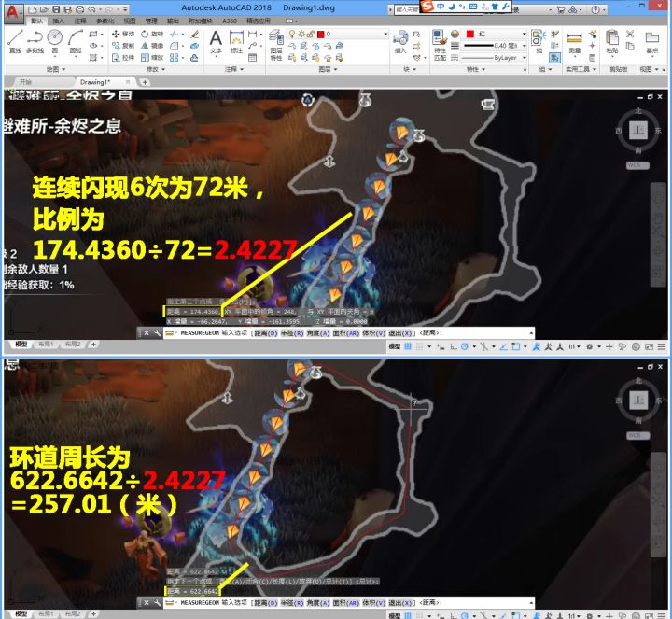Choose the 面积(AR) command option in upper window
This screenshot has height=619, width=672.
click(x=346, y=333)
